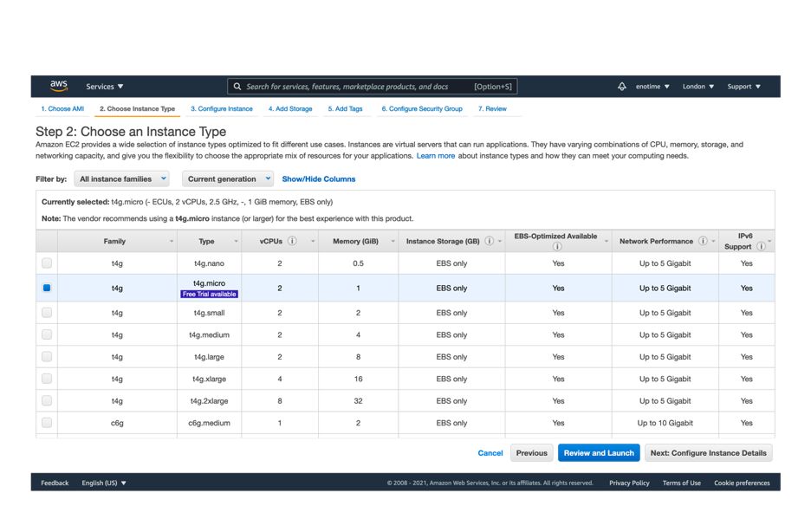Open the enotime account dropdown
Image resolution: width=811 pixels, height=532 pixels.
(x=652, y=87)
